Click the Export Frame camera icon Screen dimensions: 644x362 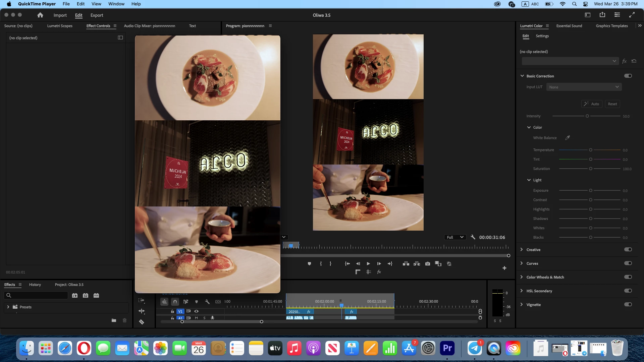pyautogui.click(x=427, y=264)
